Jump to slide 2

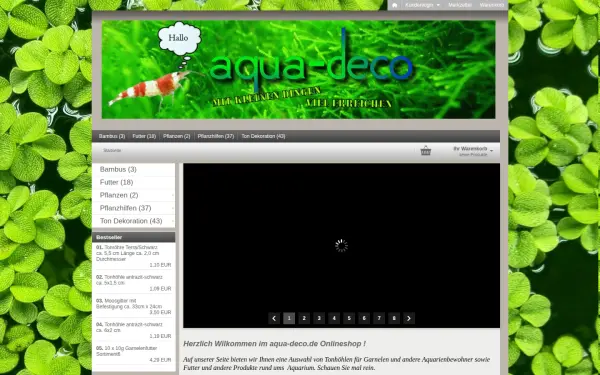pyautogui.click(x=304, y=318)
